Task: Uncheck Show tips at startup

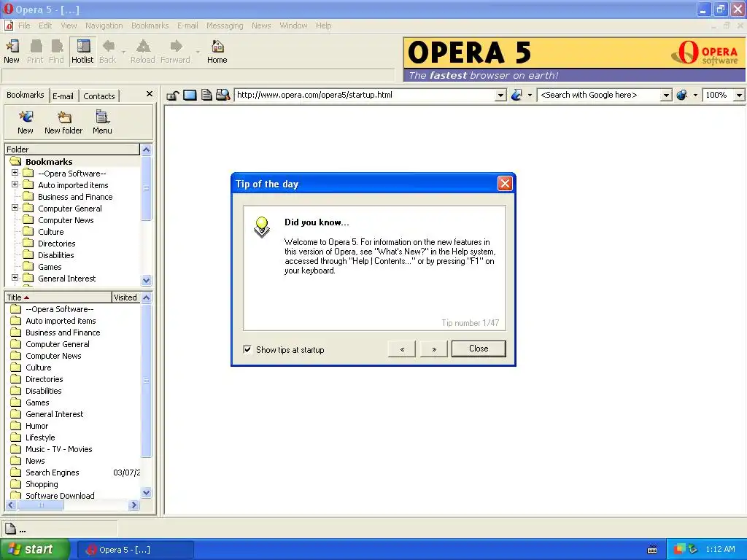Action: click(x=247, y=349)
